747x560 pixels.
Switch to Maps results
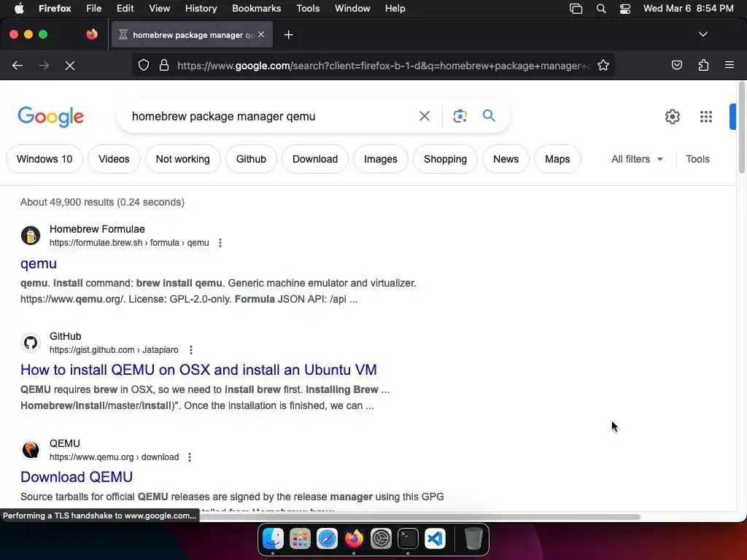pyautogui.click(x=557, y=159)
